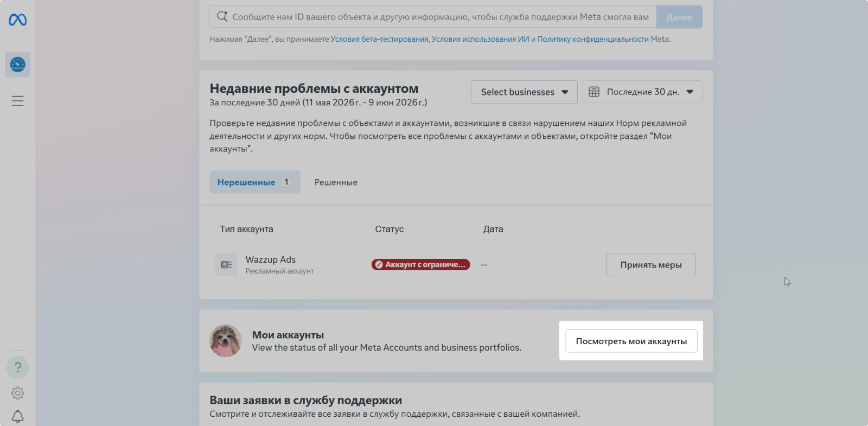Viewport: 868px width, 426px height.
Task: Click the dog profile picture thumbnail
Action: coord(226,341)
